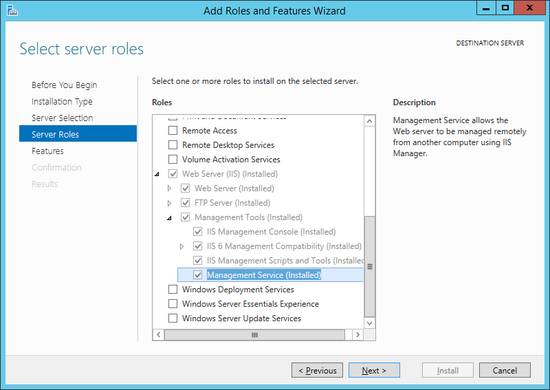Click the roles list scroll down arrow
The height and width of the screenshot is (390, 550).
(x=369, y=323)
